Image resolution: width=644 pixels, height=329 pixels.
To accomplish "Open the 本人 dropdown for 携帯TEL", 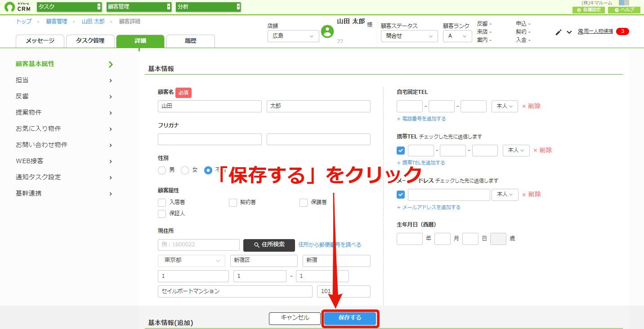I will click(x=516, y=150).
